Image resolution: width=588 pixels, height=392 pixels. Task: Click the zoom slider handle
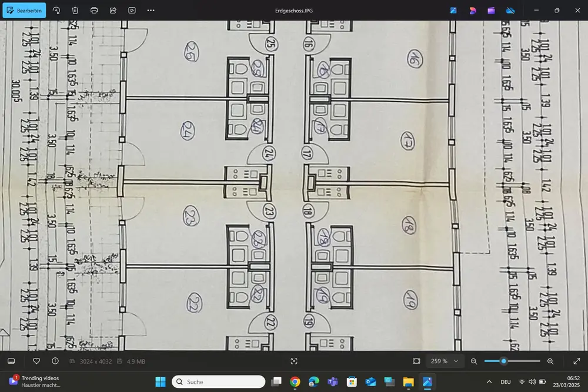coord(504,361)
